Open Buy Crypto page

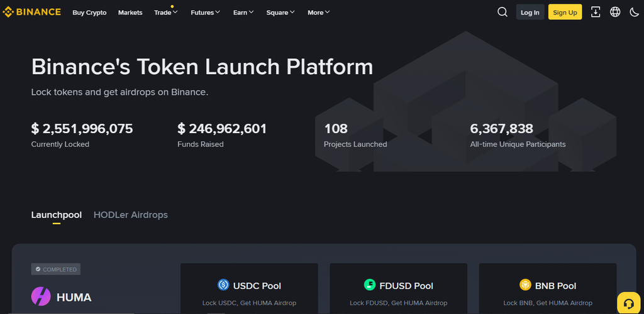pyautogui.click(x=89, y=13)
